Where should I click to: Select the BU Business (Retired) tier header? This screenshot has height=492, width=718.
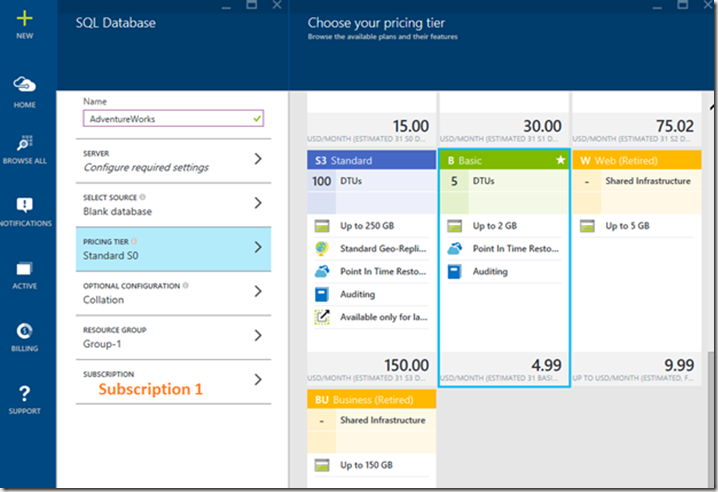(371, 399)
